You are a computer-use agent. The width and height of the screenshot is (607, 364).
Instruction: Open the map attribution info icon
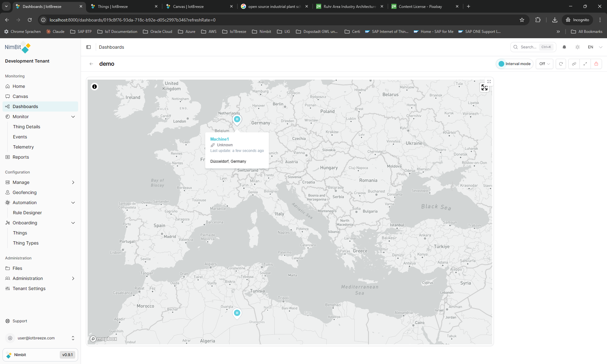pyautogui.click(x=94, y=87)
